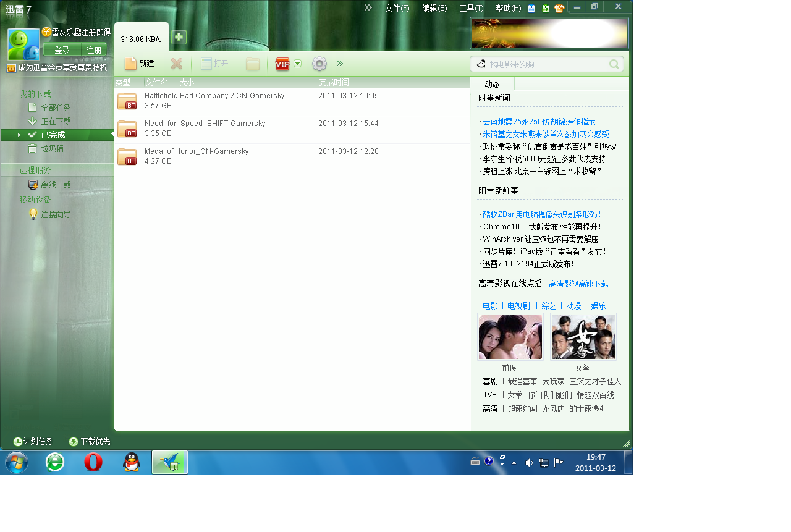This screenshot has height=532, width=791.
Task: Click BT folder icon of Battlefield task
Action: (127, 101)
